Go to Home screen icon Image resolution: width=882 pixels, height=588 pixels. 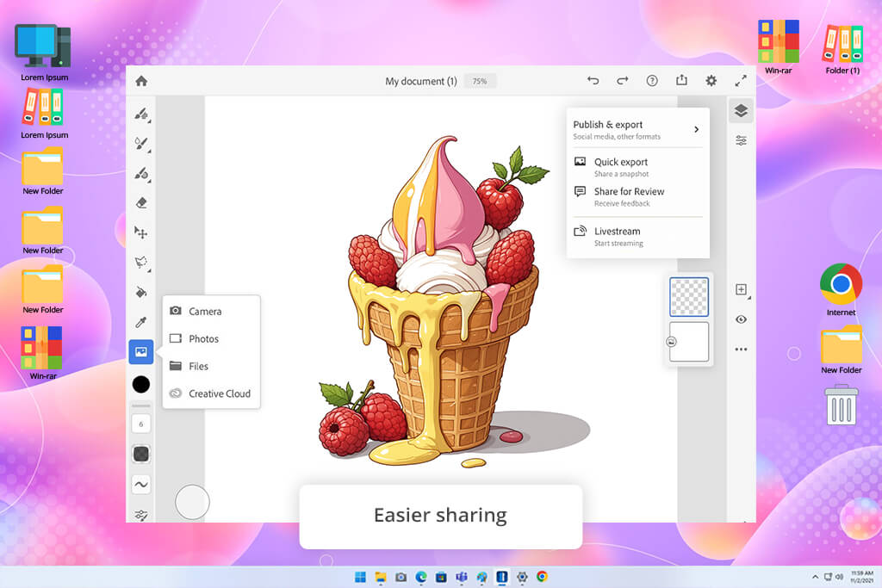[141, 81]
